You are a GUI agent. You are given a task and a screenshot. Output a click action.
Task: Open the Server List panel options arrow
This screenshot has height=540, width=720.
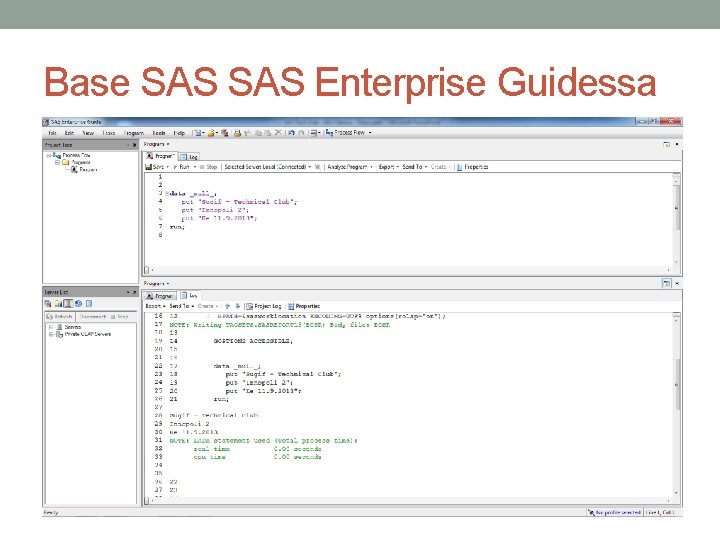pos(128,292)
